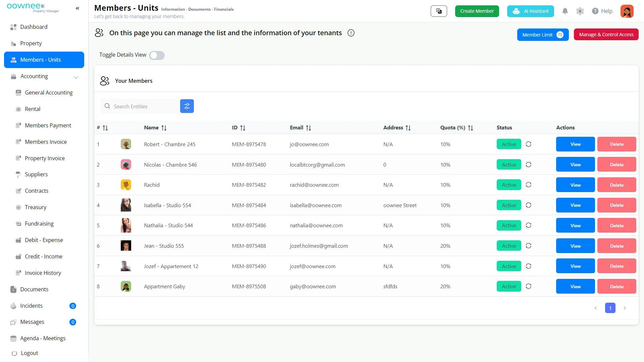This screenshot has width=644, height=362.
Task: View member Jozef - Appartement 12
Action: [x=576, y=266]
